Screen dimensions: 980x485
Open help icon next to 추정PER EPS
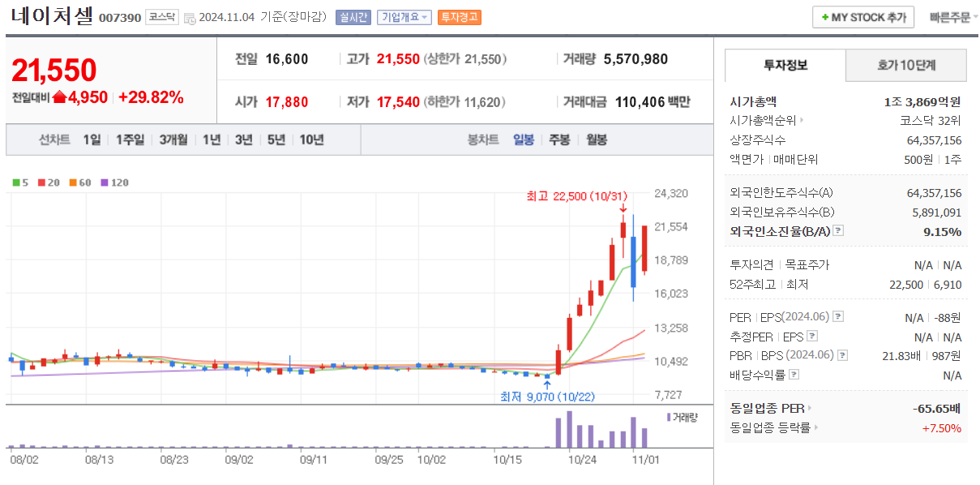(x=812, y=336)
